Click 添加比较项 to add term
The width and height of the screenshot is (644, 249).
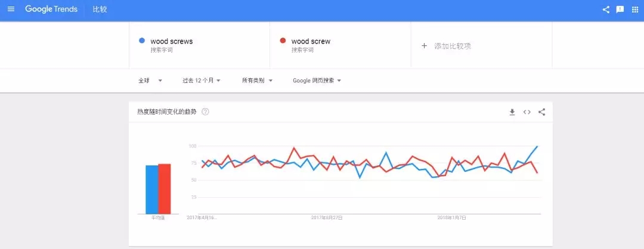tap(447, 46)
